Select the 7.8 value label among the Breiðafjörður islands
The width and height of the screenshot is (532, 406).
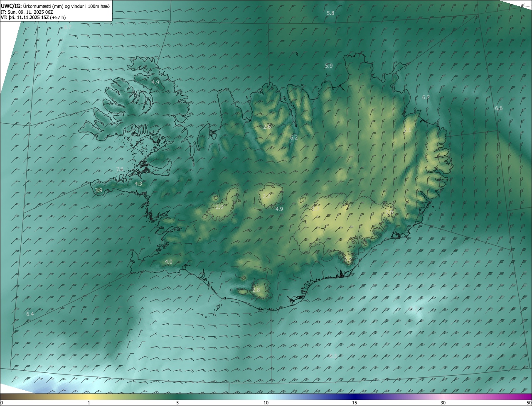[120, 169]
